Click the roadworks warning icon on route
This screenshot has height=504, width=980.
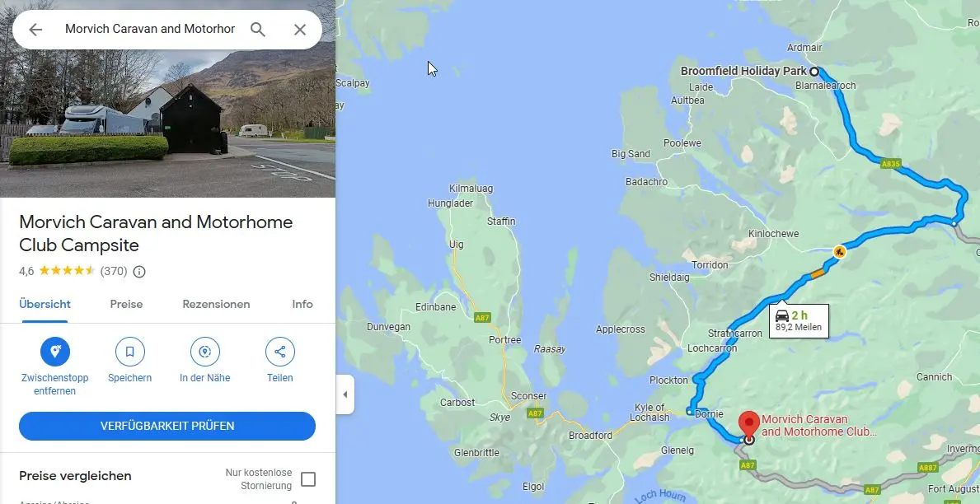[x=839, y=252]
